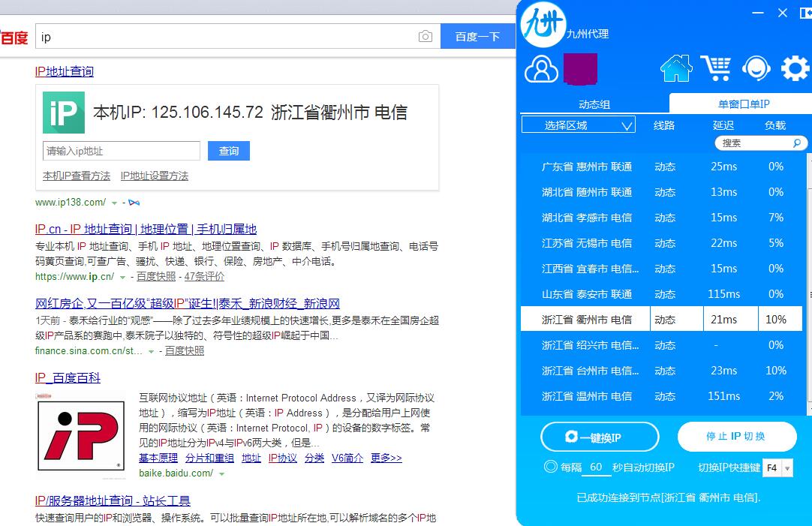Click the 一键换IP button

pos(600,437)
